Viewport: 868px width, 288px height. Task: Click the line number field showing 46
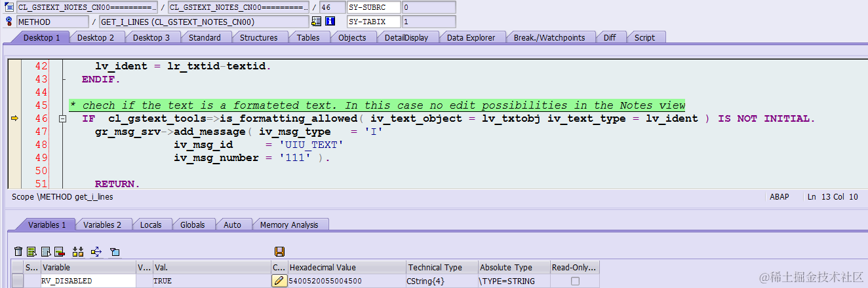pos(331,7)
